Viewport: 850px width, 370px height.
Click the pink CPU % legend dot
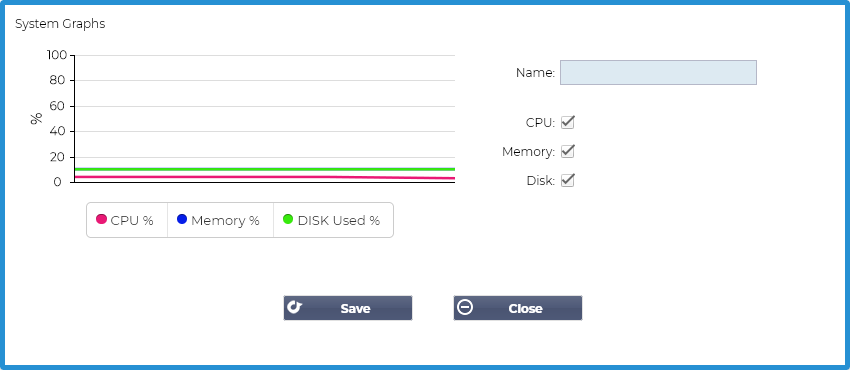101,219
